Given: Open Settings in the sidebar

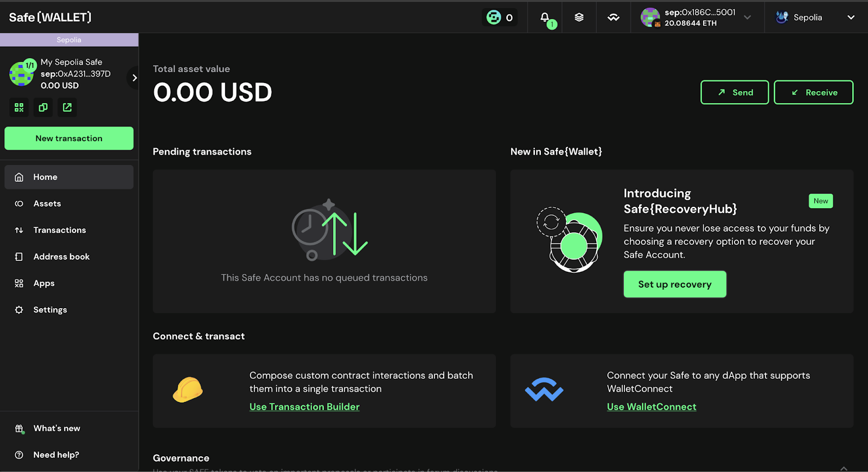Looking at the screenshot, I should click(50, 310).
